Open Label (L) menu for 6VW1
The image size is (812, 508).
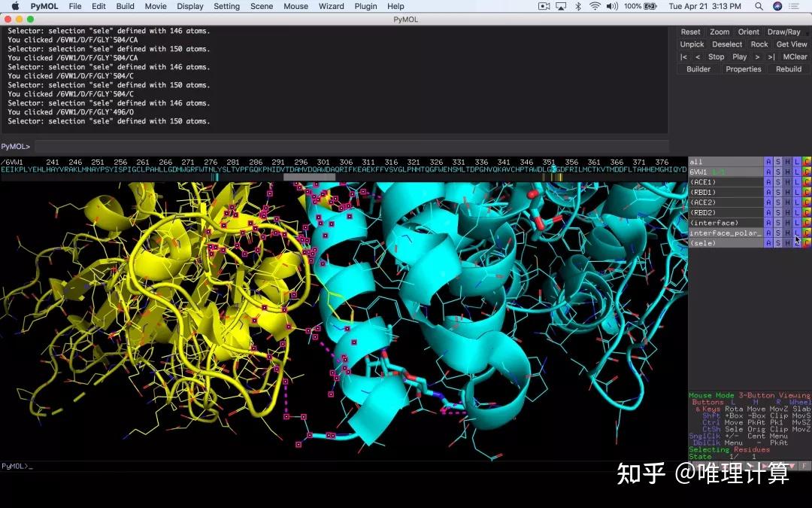pyautogui.click(x=797, y=172)
